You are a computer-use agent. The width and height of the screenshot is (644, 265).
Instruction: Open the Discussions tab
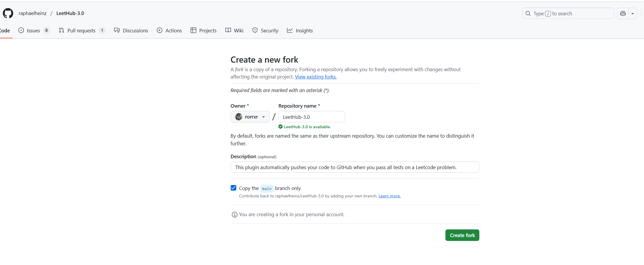[x=131, y=31]
